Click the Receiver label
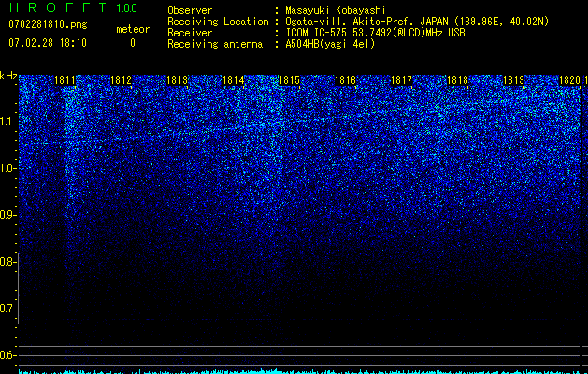 tap(190, 33)
